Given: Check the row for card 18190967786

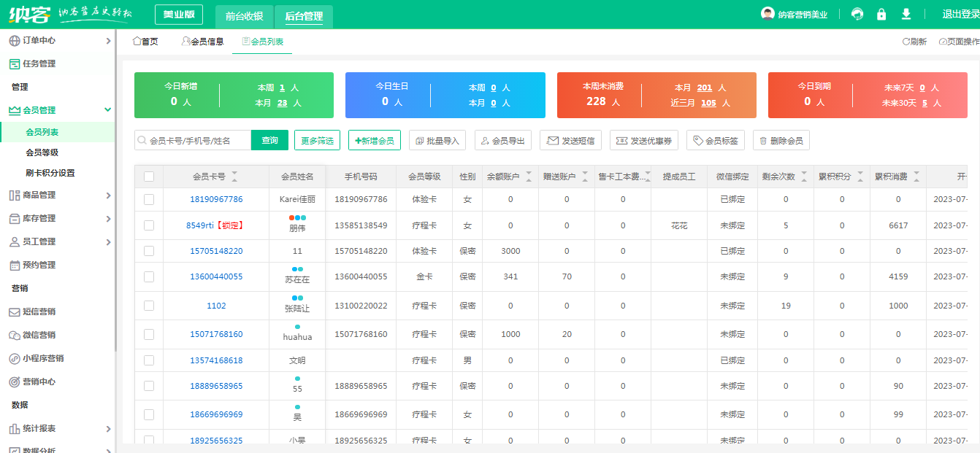Looking at the screenshot, I should (149, 199).
